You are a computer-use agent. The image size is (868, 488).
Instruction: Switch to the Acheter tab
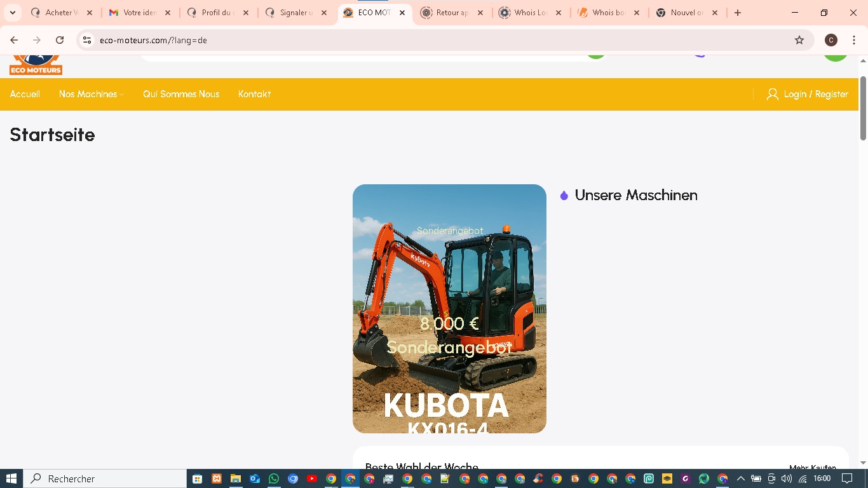tap(60, 13)
